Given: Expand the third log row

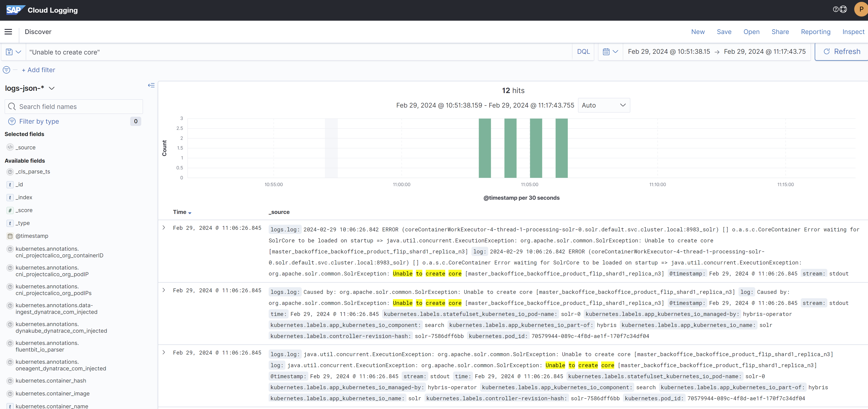Looking at the screenshot, I should 164,352.
